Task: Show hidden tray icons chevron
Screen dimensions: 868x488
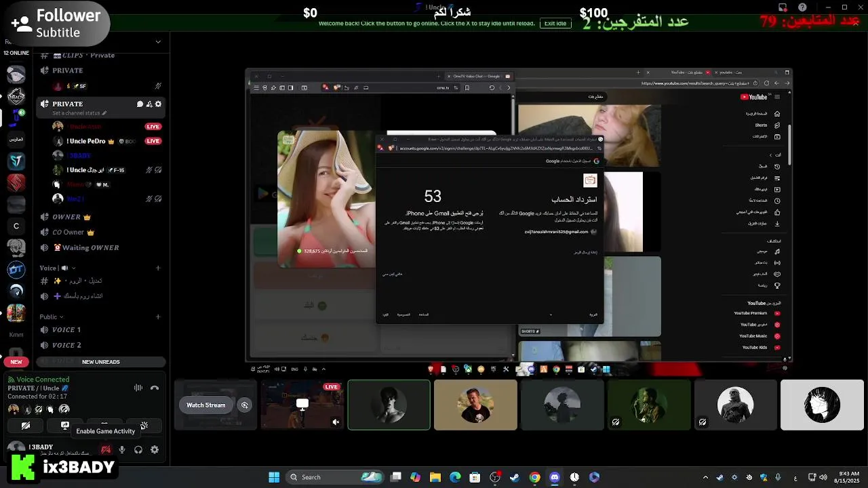Action: click(x=705, y=477)
